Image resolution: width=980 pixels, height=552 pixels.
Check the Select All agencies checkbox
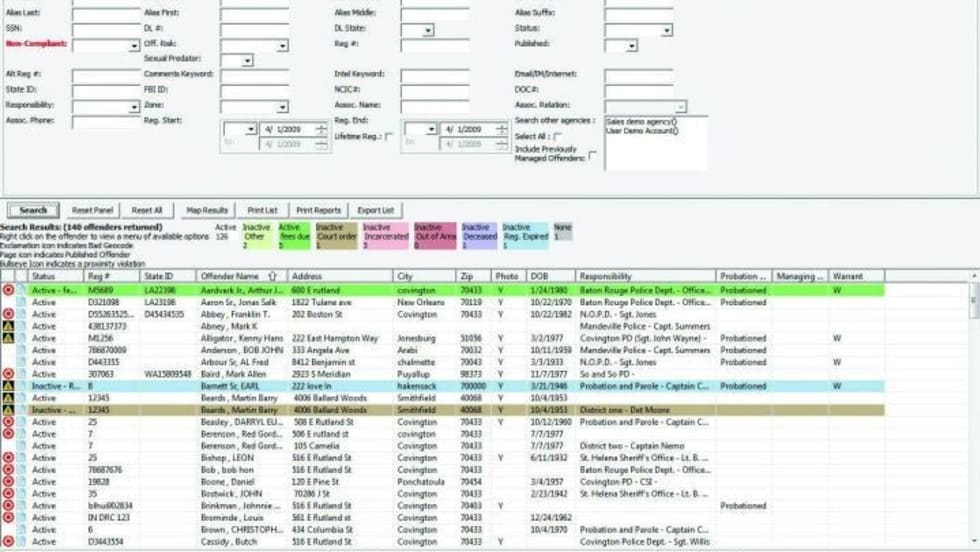click(x=558, y=136)
